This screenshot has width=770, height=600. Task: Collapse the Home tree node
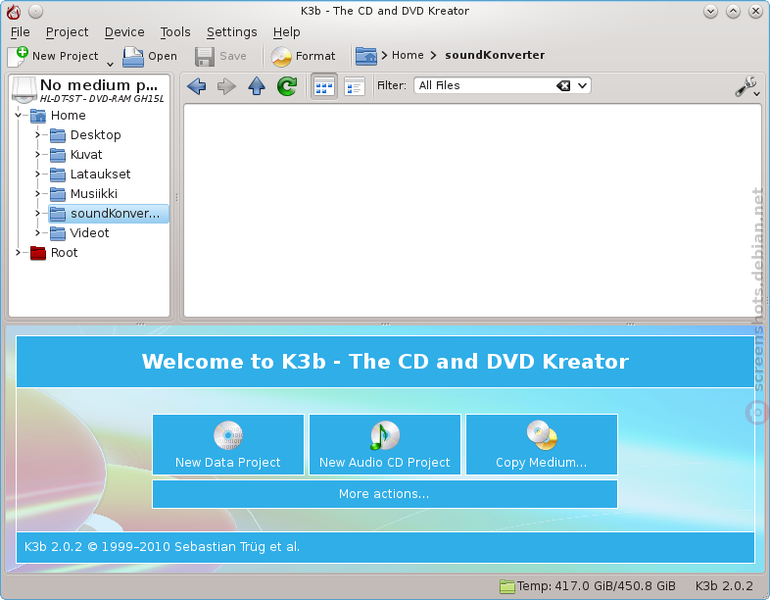[18, 115]
